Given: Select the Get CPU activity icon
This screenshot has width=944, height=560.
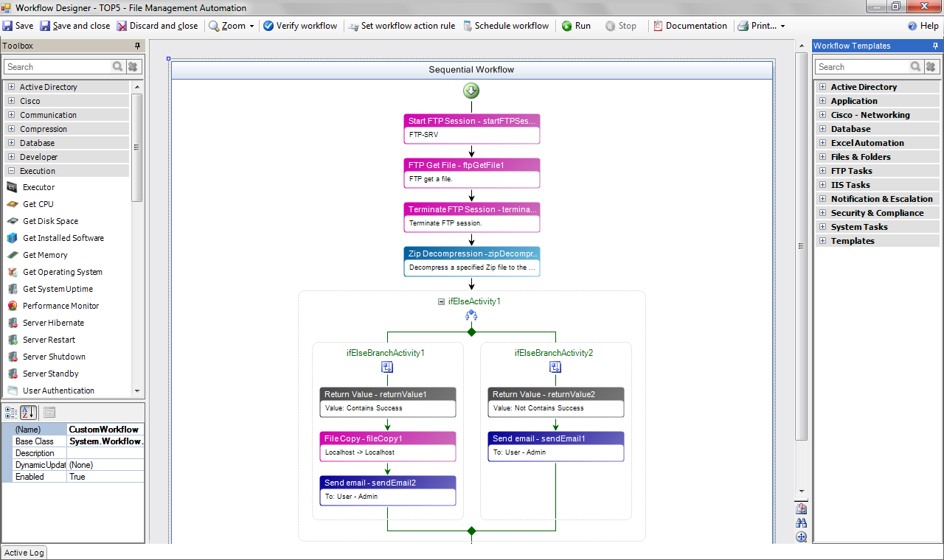Looking at the screenshot, I should click(13, 203).
